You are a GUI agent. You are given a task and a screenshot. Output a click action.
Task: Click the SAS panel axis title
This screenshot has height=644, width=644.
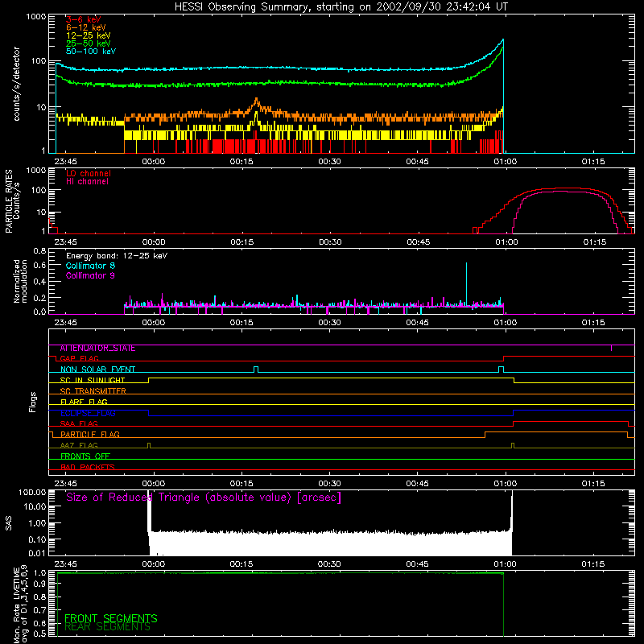click(x=8, y=523)
